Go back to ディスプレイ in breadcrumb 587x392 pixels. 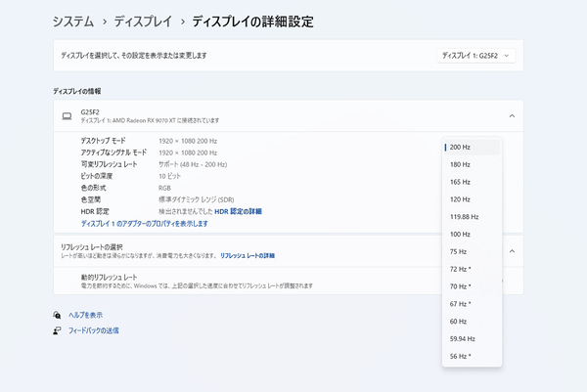[143, 22]
